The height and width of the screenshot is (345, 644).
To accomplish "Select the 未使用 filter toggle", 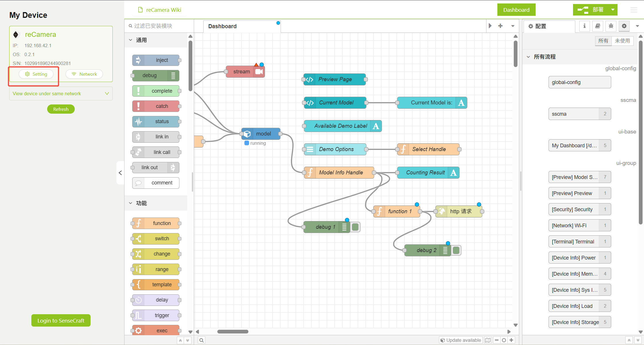I will click(x=622, y=41).
